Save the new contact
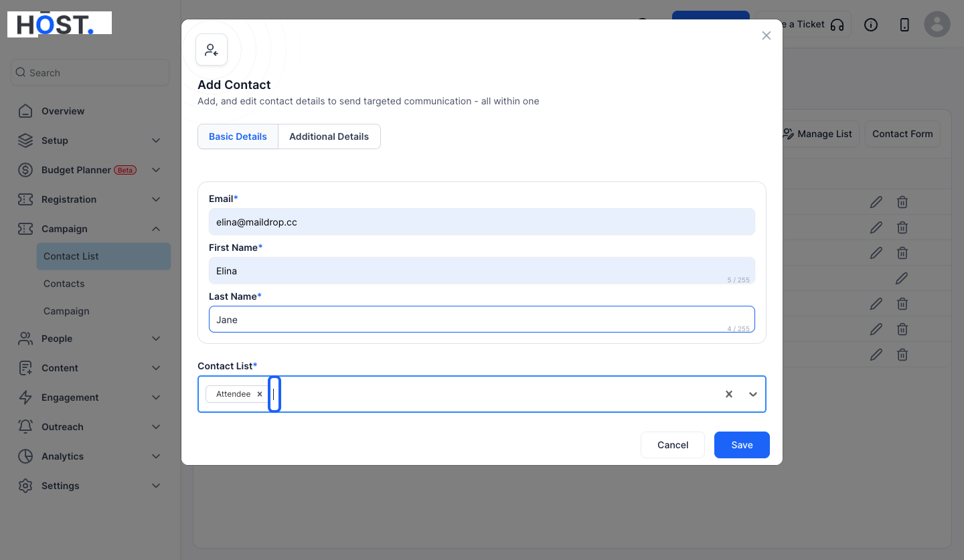Screen dimensions: 964x560 742,445
